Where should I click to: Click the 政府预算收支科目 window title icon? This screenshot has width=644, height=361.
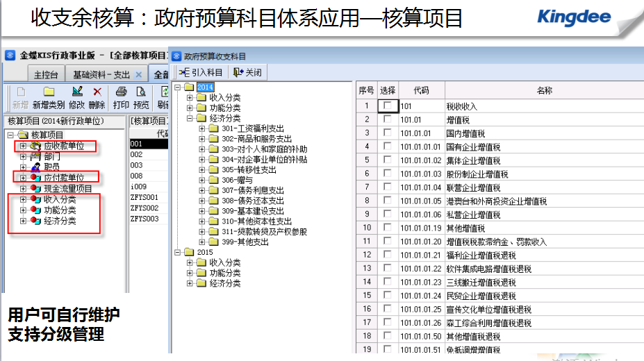tap(176, 56)
